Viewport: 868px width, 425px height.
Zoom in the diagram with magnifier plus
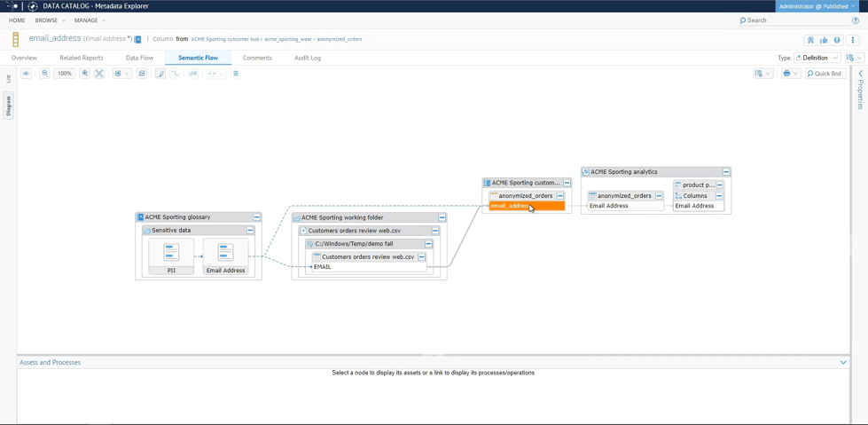click(85, 73)
